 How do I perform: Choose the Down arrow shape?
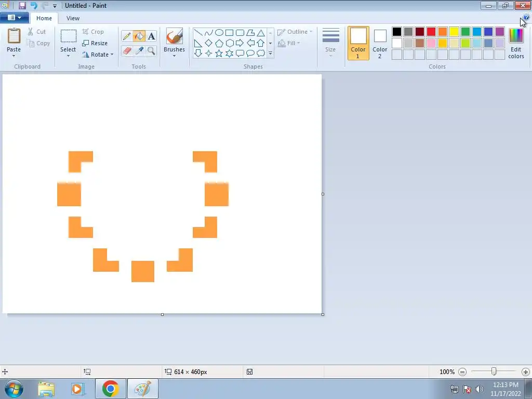point(198,54)
